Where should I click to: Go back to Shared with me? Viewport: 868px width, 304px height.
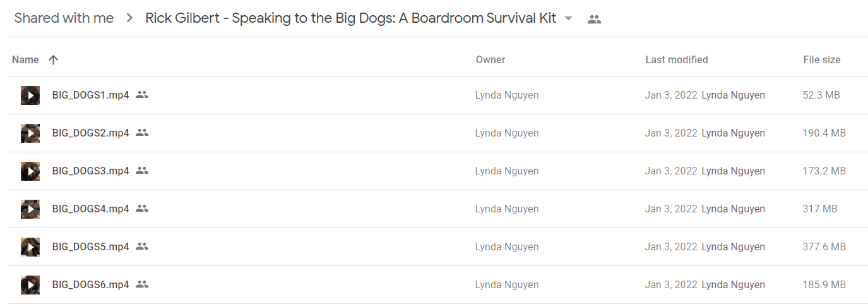coord(64,18)
